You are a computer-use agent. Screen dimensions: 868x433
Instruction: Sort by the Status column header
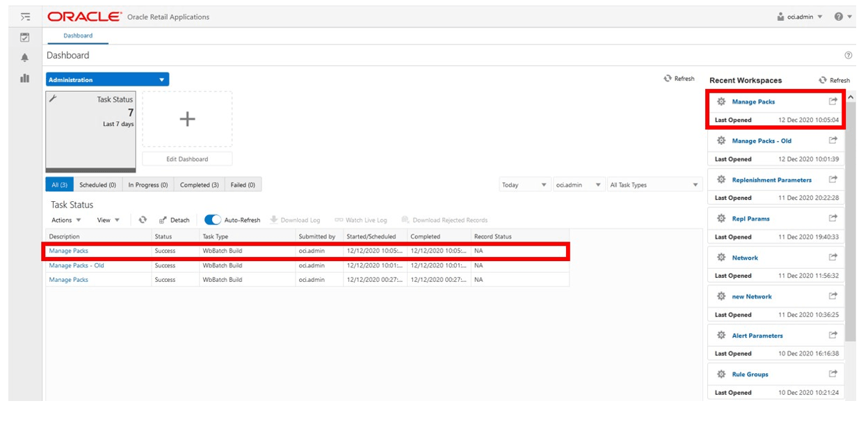(x=175, y=237)
